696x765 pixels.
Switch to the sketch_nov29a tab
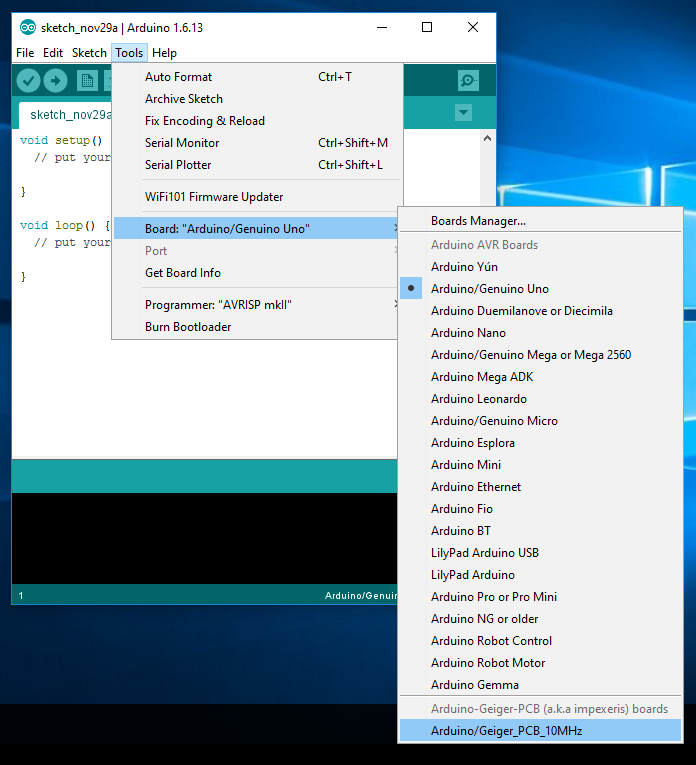click(x=65, y=115)
